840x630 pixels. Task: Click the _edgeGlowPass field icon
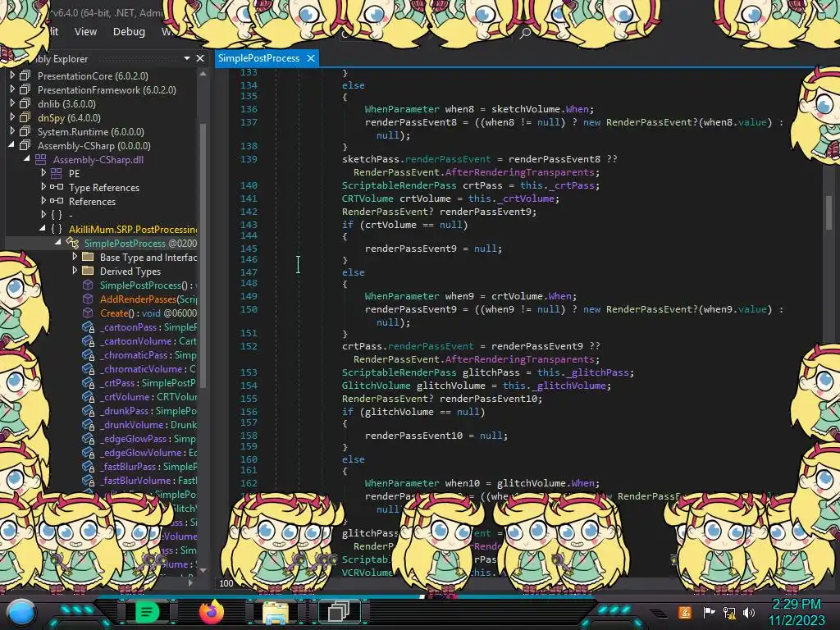coord(89,438)
